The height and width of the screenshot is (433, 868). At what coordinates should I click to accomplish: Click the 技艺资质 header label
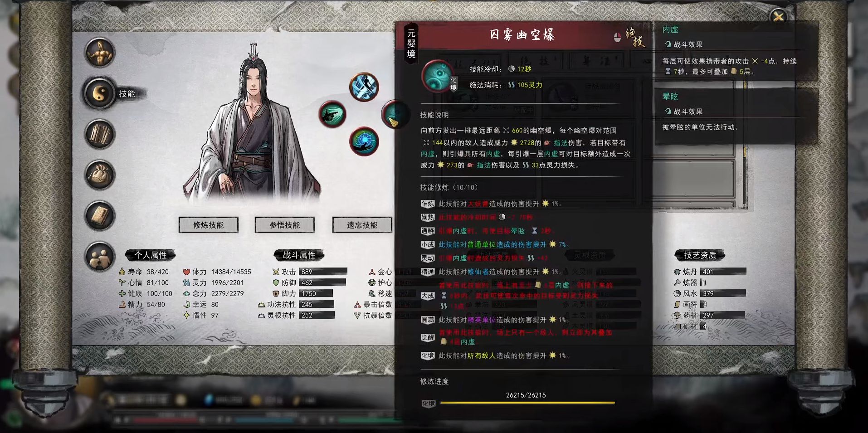[x=700, y=255]
